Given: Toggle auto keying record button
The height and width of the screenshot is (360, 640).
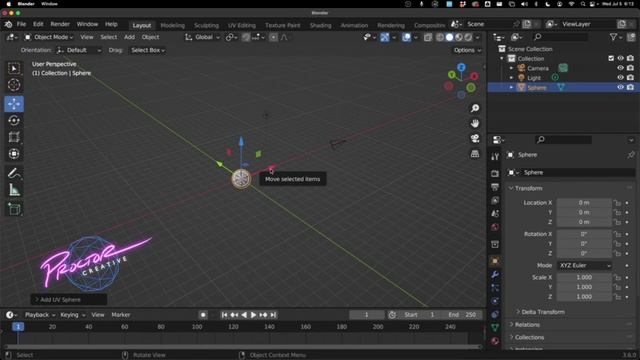Looking at the screenshot, I should 203,315.
